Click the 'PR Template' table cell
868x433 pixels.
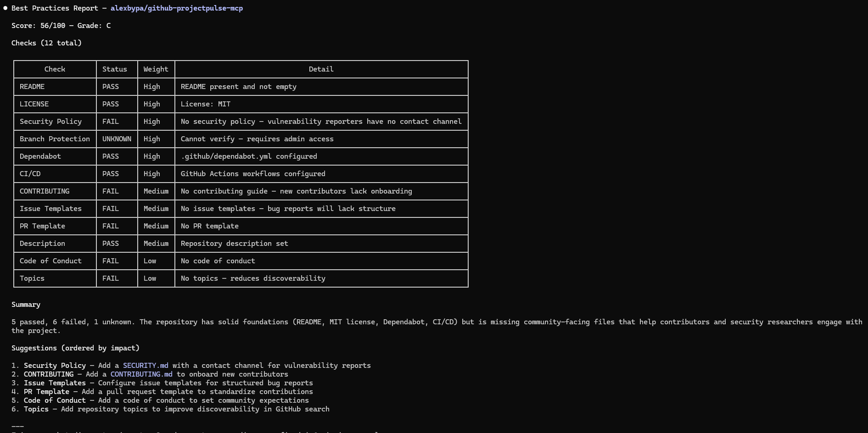[x=55, y=226]
